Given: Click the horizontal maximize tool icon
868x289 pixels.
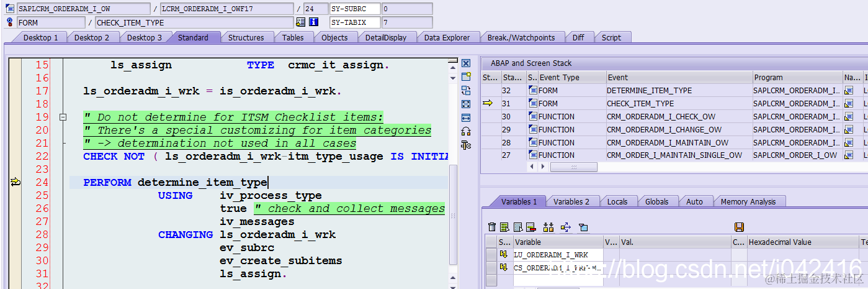Looking at the screenshot, I should coord(466,117).
